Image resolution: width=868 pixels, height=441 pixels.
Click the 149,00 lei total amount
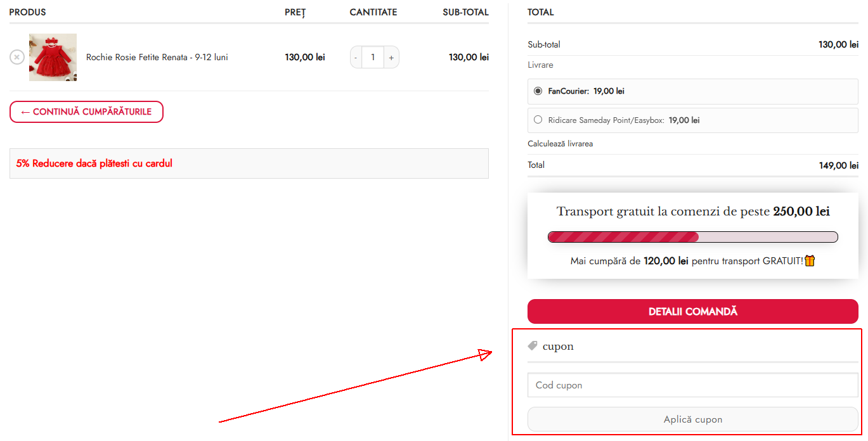pos(838,165)
